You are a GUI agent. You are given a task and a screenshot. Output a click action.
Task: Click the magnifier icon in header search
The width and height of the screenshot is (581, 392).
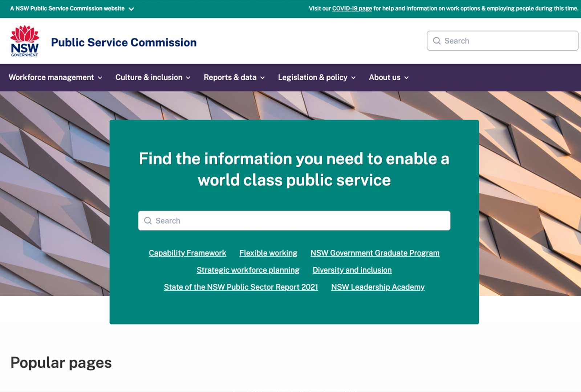tap(437, 41)
